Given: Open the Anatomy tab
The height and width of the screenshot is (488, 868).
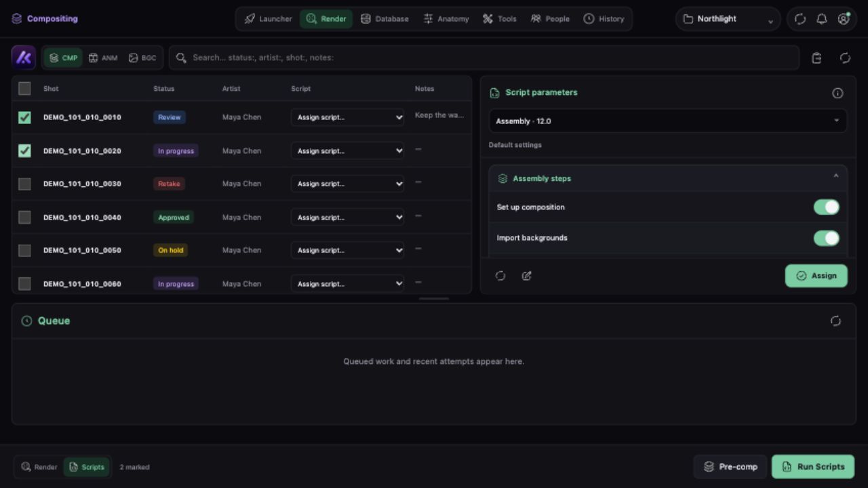Looking at the screenshot, I should coord(446,19).
